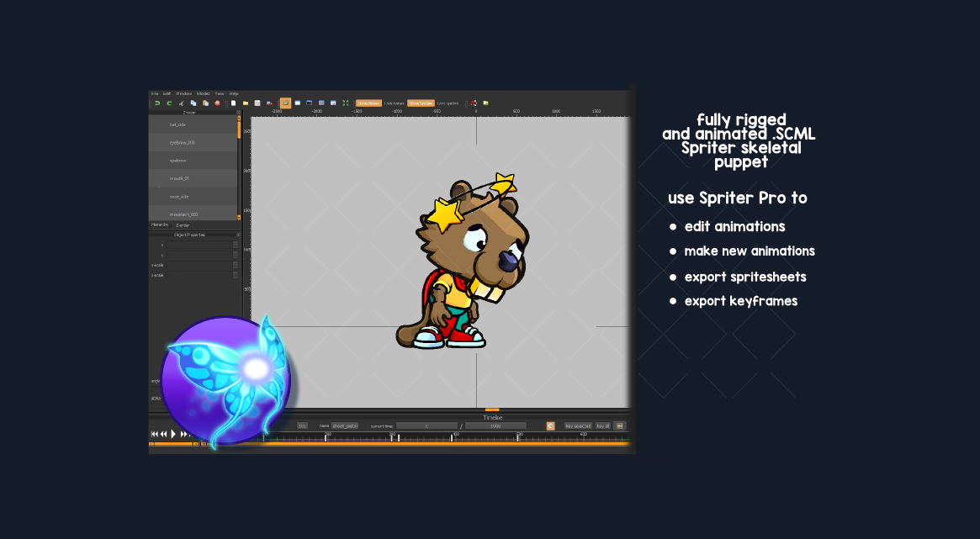Click the window icon right of highlighted one
The height and width of the screenshot is (539, 980).
[298, 103]
